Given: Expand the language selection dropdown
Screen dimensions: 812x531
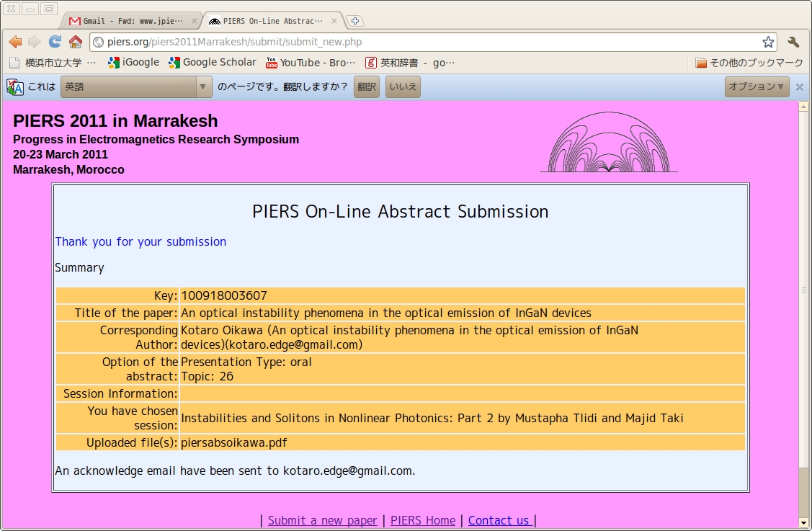Looking at the screenshot, I should (x=136, y=87).
